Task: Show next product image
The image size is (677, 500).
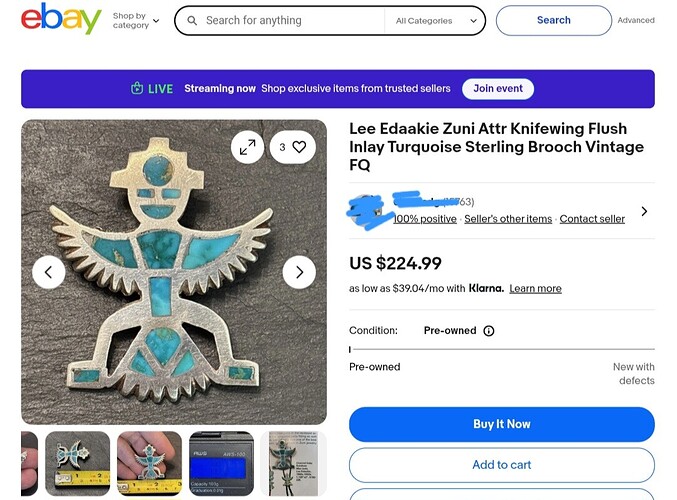Action: pyautogui.click(x=299, y=272)
